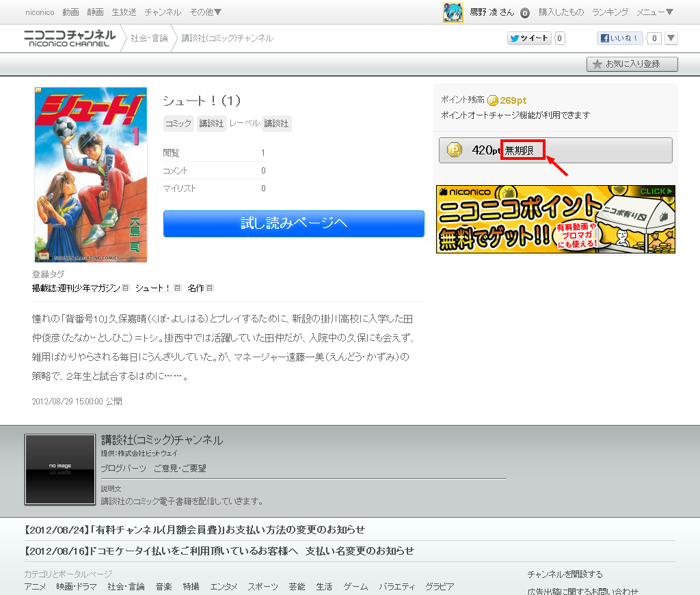Open the 生放送 menu item
700x595 pixels.
pos(124,12)
